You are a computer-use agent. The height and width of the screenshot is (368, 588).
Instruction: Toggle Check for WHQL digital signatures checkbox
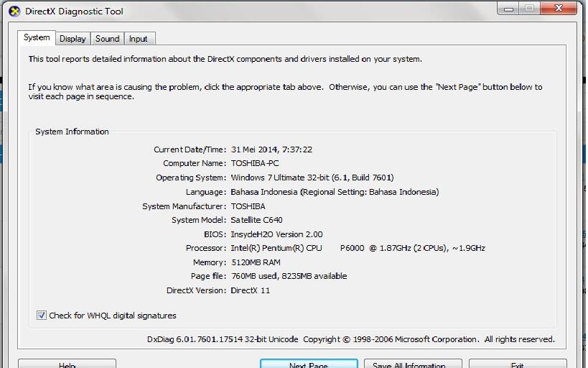tap(41, 316)
